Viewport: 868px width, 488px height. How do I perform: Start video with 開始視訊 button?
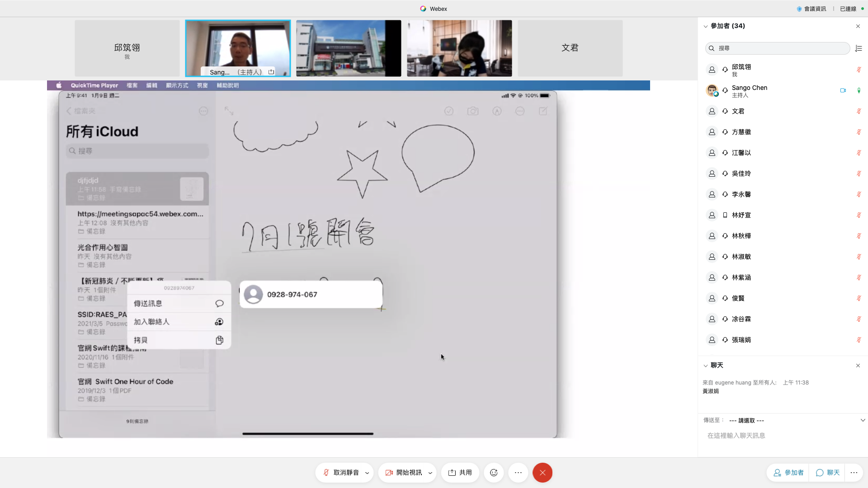point(404,473)
